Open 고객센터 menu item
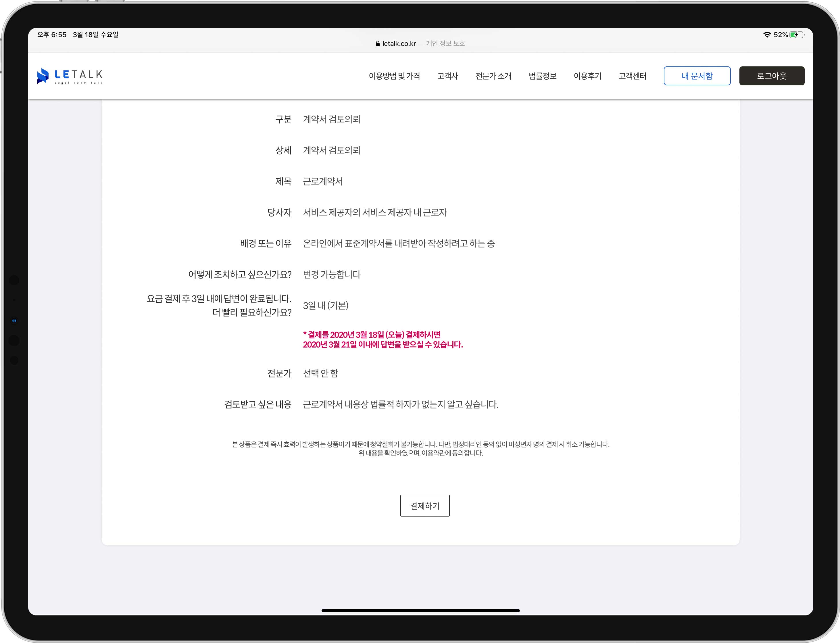Image resolution: width=840 pixels, height=643 pixels. [x=632, y=76]
